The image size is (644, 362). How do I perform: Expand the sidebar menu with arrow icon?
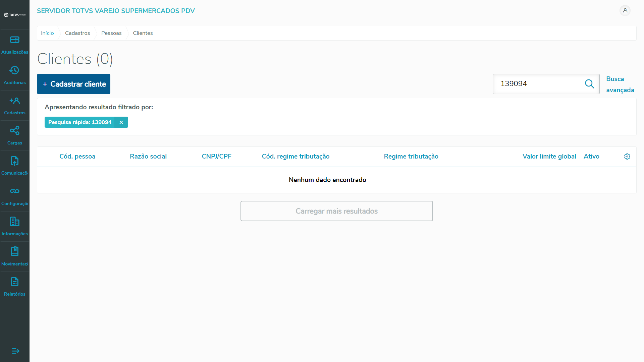(x=15, y=351)
